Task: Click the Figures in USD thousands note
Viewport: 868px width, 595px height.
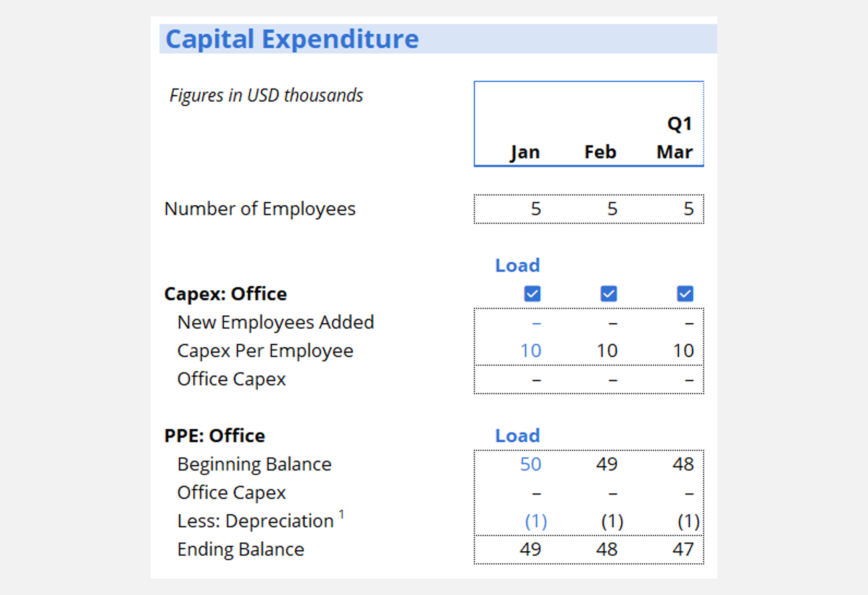Action: (266, 95)
